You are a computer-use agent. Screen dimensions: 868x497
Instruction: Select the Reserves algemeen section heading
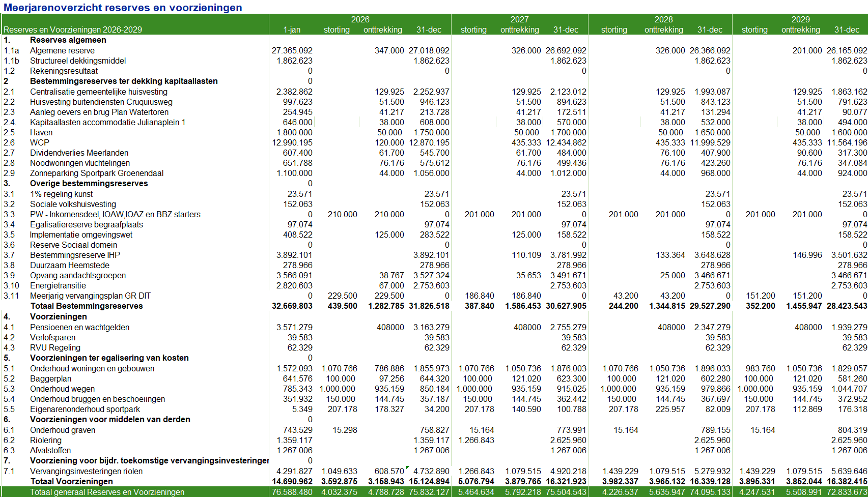pos(68,40)
